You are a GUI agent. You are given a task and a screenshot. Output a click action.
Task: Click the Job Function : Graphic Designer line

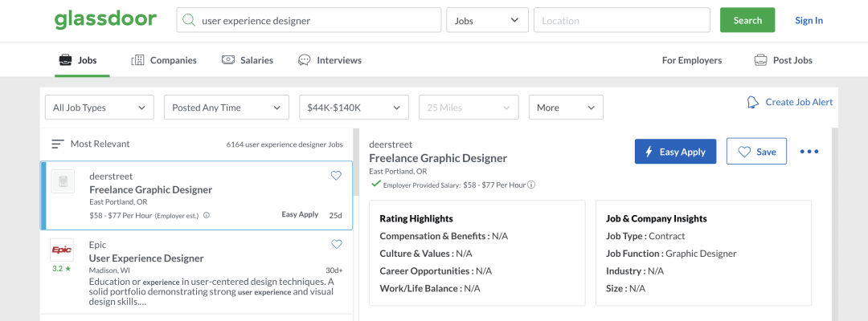point(671,254)
